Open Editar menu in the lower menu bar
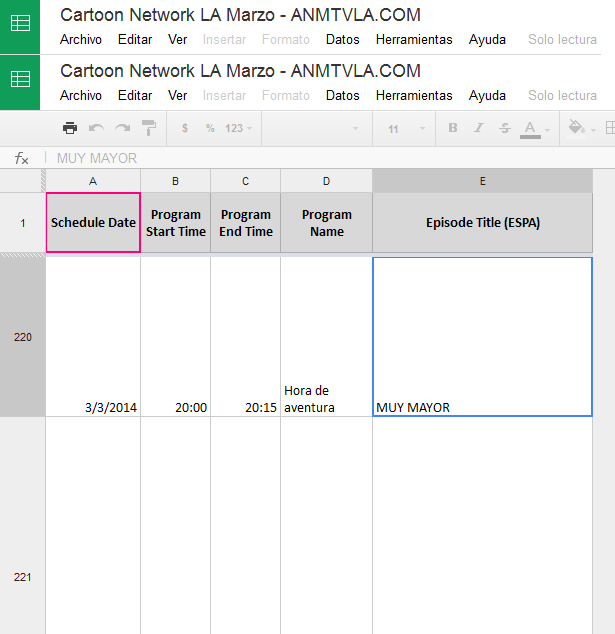Image resolution: width=615 pixels, height=634 pixels. [135, 95]
